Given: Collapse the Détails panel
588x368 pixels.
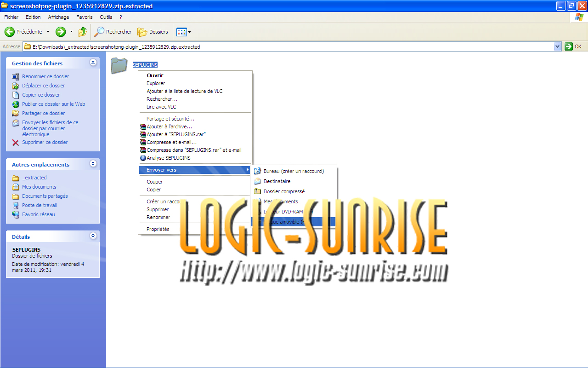Looking at the screenshot, I should pos(93,236).
